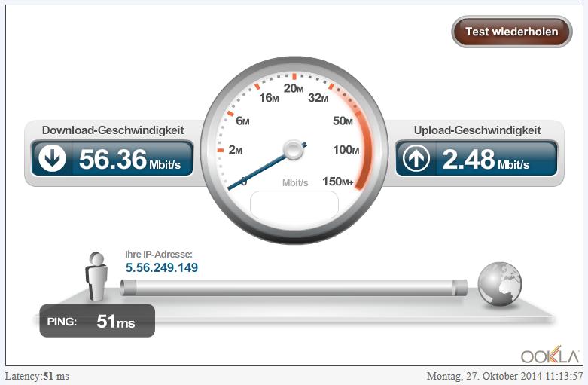The image size is (588, 385).
Task: Click the Download-Geschwindigkeit label
Action: [113, 130]
